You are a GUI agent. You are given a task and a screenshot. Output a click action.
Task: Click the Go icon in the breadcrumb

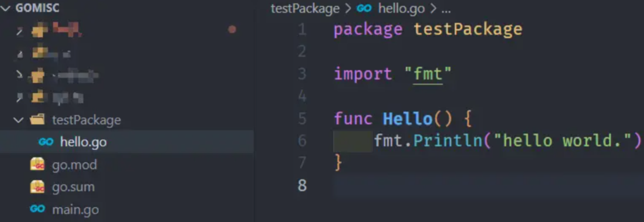pyautogui.click(x=364, y=8)
